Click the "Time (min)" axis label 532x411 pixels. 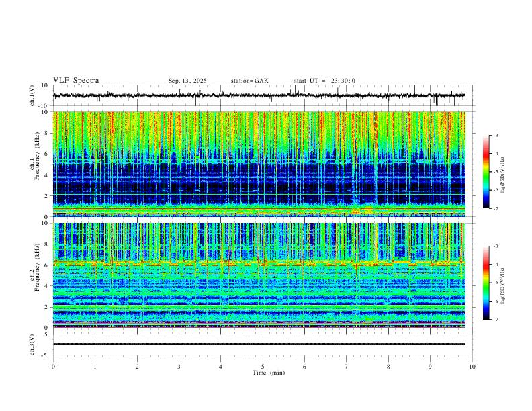point(269,373)
